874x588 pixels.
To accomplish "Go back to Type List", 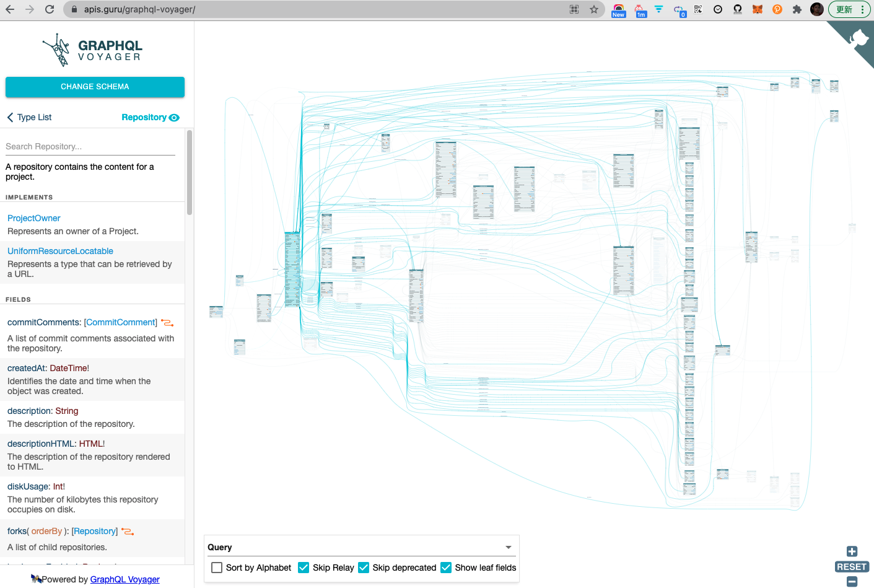I will pos(29,118).
